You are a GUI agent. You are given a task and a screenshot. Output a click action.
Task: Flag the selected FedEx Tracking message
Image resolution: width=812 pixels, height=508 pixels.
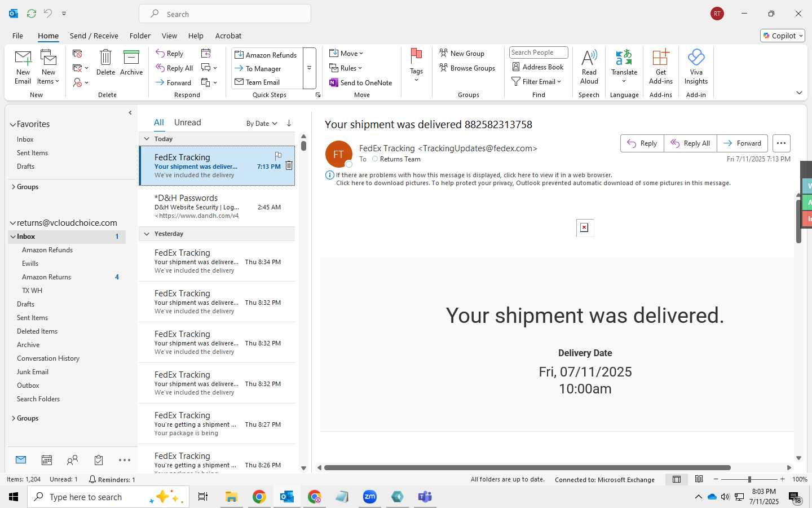point(278,155)
